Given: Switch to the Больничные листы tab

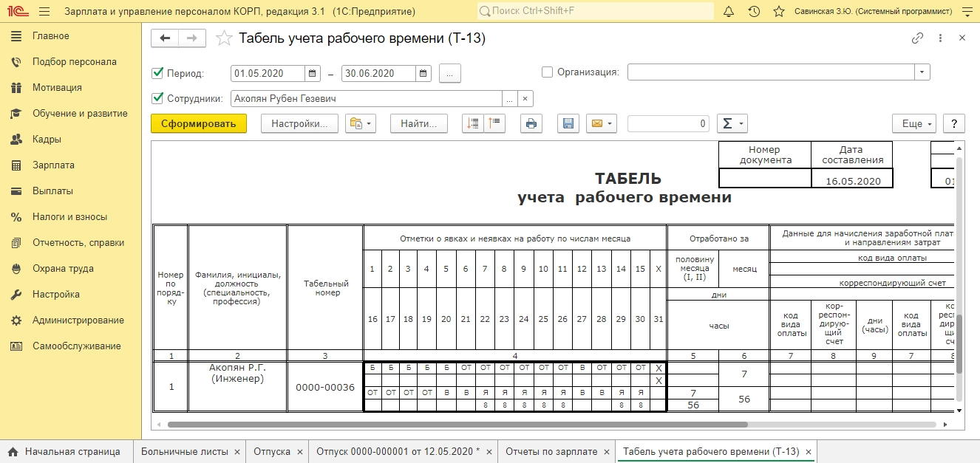Looking at the screenshot, I should pos(185,451).
